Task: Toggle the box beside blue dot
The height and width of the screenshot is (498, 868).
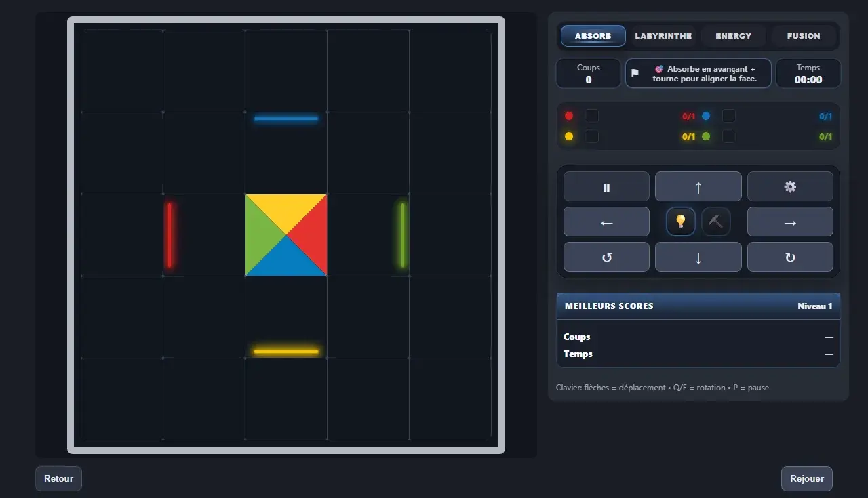Action: click(x=728, y=116)
